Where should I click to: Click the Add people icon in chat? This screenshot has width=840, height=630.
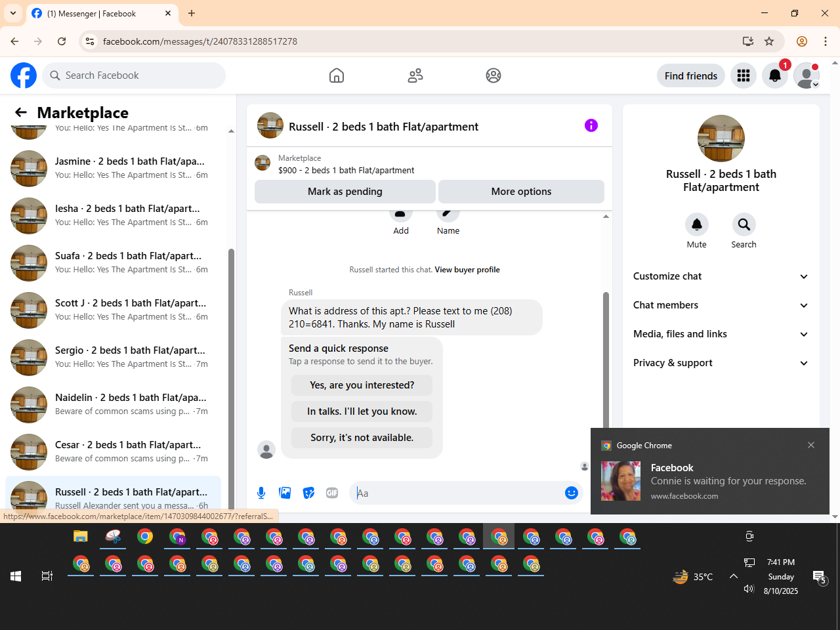pos(401,215)
